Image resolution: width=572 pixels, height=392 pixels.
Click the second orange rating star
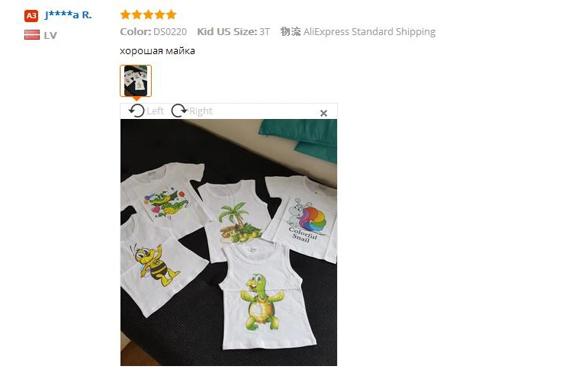137,14
